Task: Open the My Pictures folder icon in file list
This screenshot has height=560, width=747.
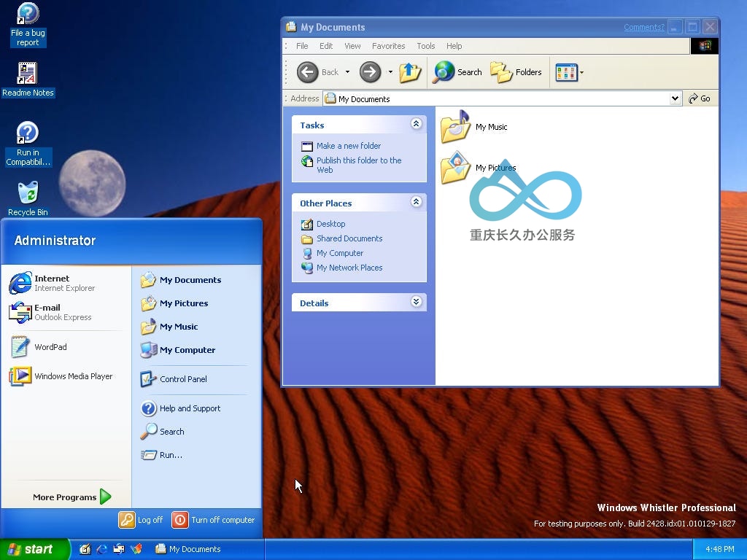Action: (455, 168)
